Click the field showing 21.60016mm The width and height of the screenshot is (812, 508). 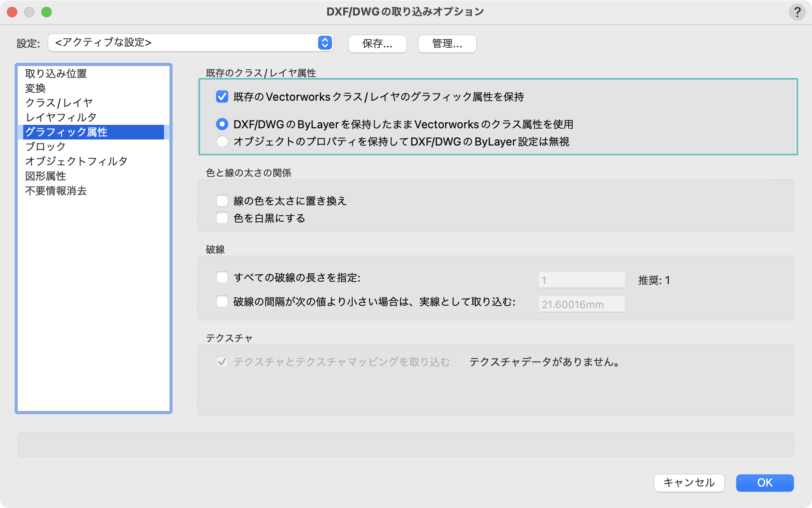pos(582,304)
